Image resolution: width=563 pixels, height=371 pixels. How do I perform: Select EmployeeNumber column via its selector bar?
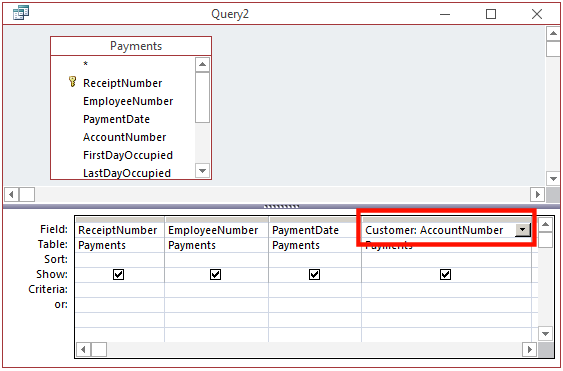217,219
